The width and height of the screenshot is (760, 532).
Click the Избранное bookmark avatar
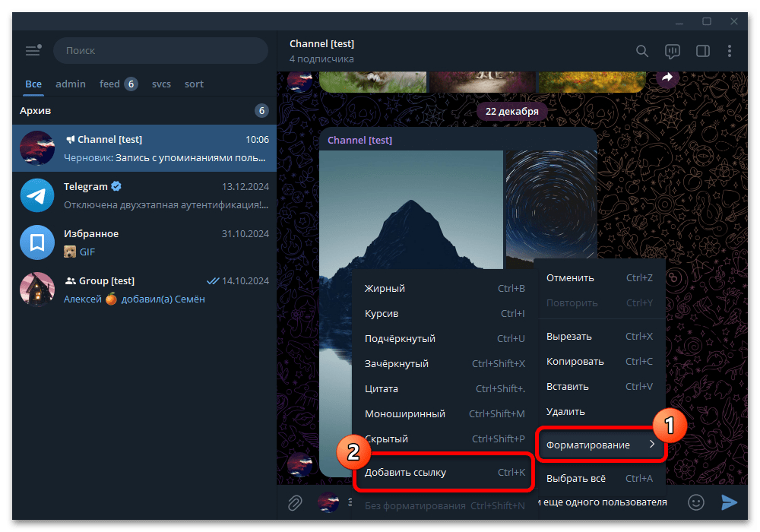(37, 242)
